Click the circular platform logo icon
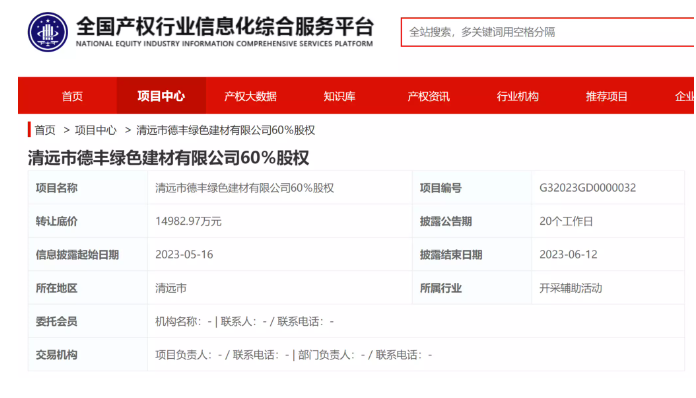The width and height of the screenshot is (696, 398). tap(48, 32)
